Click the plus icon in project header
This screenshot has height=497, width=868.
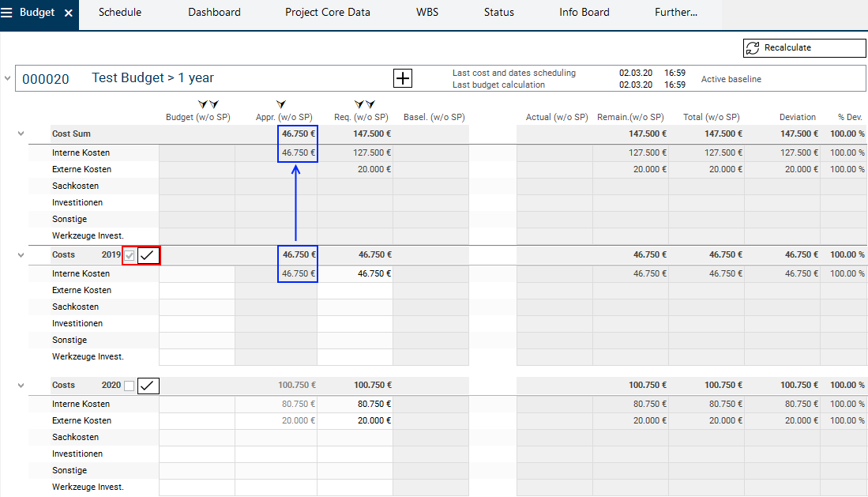(x=403, y=78)
